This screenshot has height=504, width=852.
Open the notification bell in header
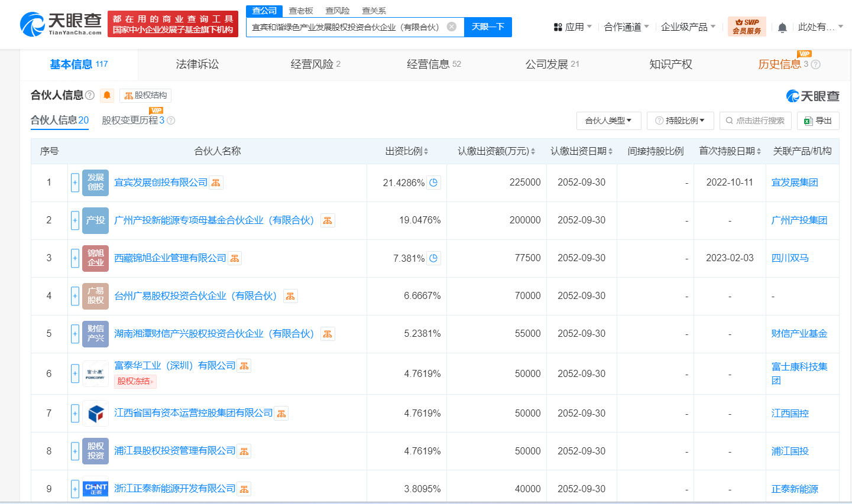point(782,27)
